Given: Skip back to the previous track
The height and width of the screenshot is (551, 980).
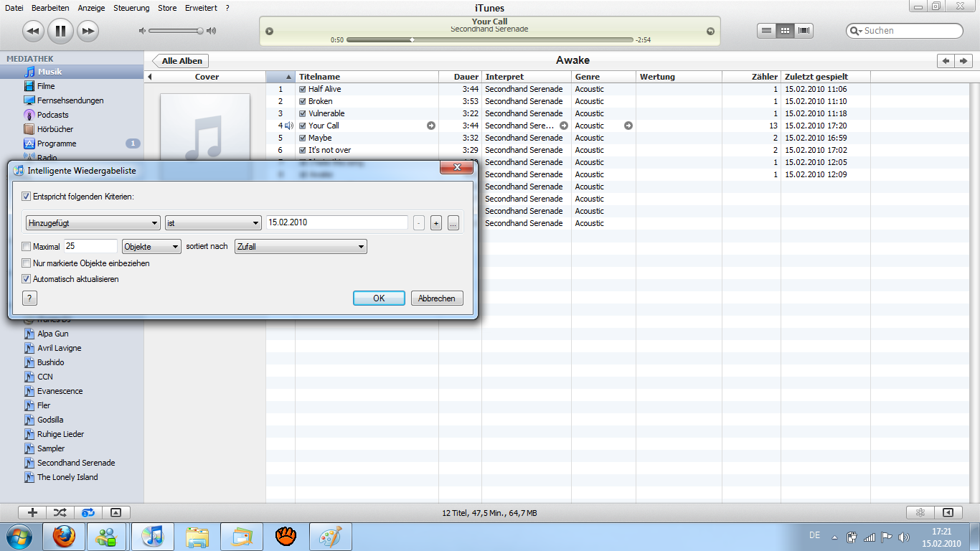Looking at the screenshot, I should click(x=34, y=31).
